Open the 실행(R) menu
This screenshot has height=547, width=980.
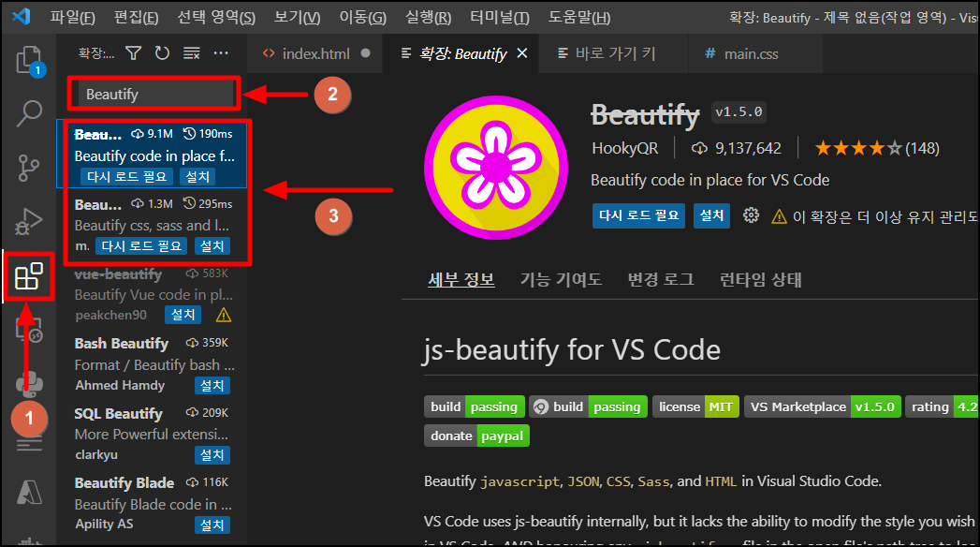[x=428, y=17]
